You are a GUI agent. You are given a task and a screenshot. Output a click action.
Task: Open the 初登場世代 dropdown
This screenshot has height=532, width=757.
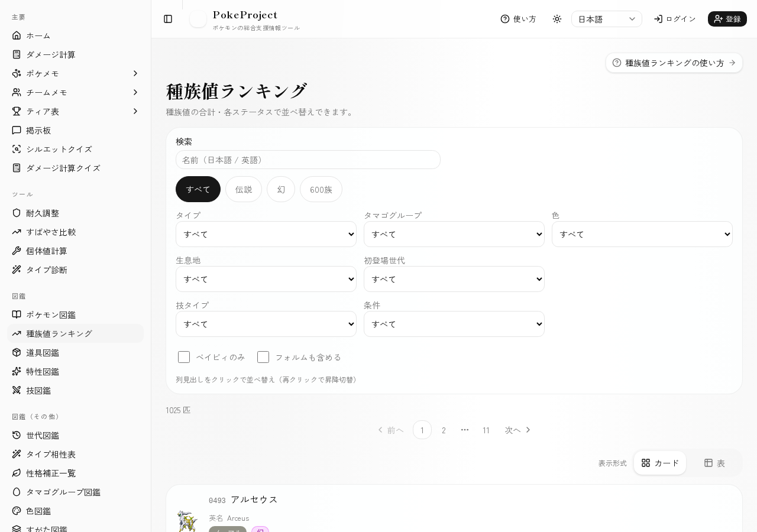coord(454,279)
